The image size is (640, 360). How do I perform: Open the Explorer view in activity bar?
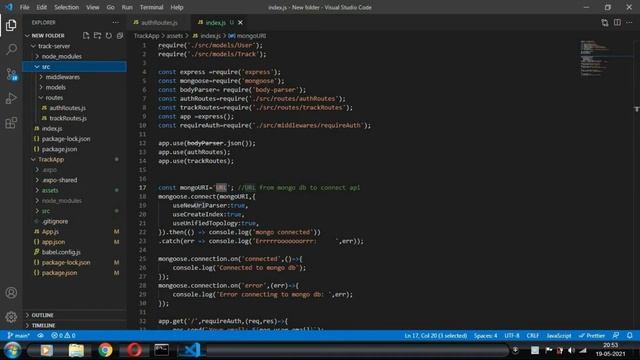11,25
